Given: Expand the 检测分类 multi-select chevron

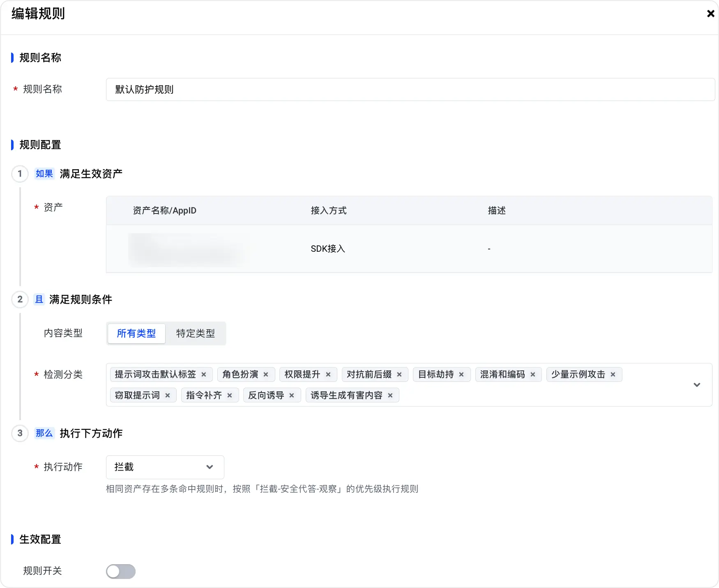Looking at the screenshot, I should [x=697, y=385].
